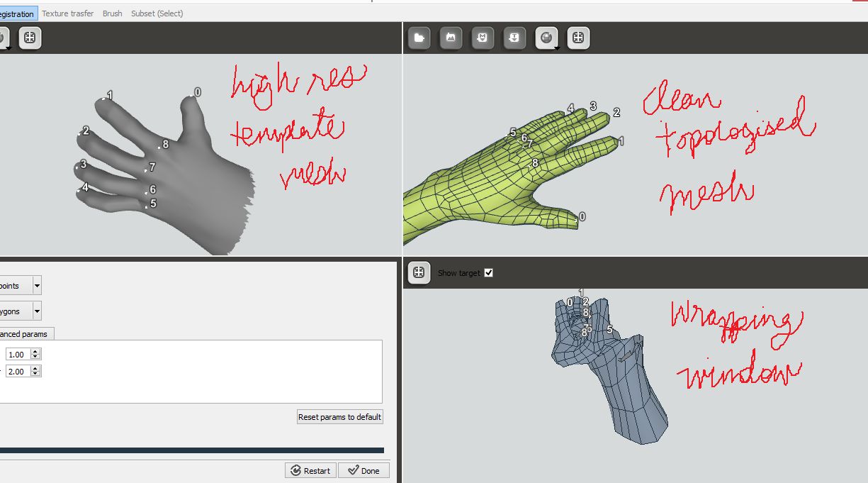The height and width of the screenshot is (483, 868).
Task: Click the download-arrow icon in right viewport toolbar
Action: [x=514, y=38]
